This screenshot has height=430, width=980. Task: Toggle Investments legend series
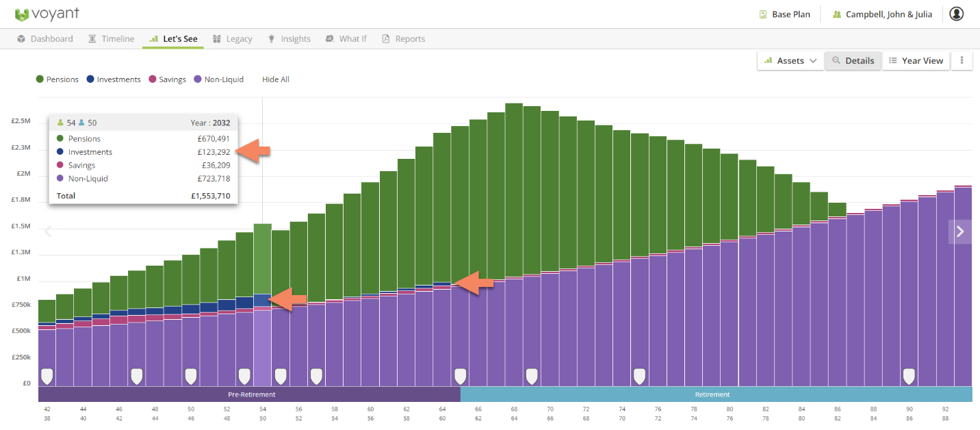pos(114,79)
